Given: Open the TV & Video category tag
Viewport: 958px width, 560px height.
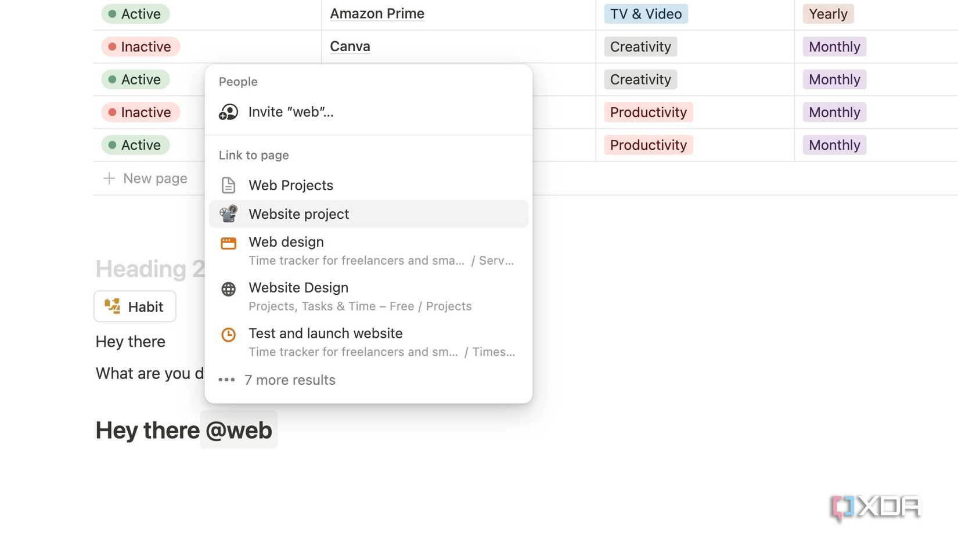Looking at the screenshot, I should [645, 13].
